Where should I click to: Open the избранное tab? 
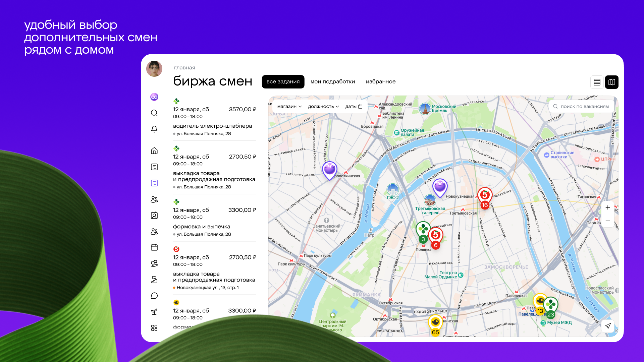381,82
